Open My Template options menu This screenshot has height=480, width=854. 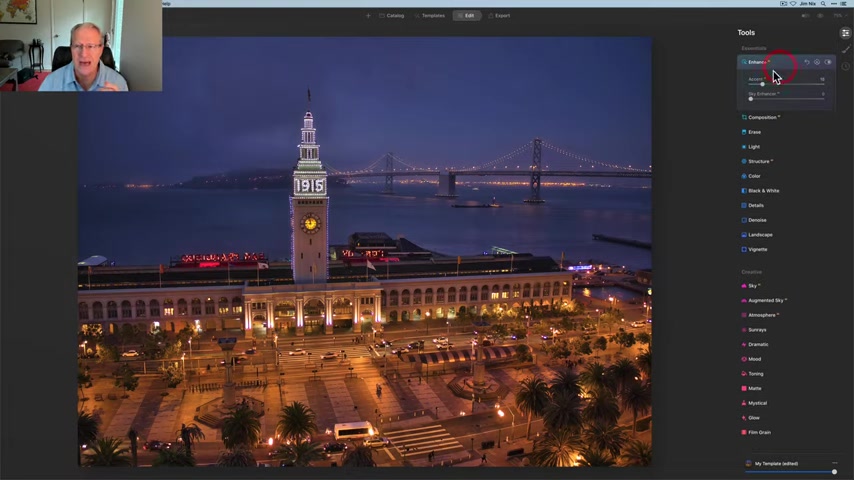pyautogui.click(x=834, y=463)
